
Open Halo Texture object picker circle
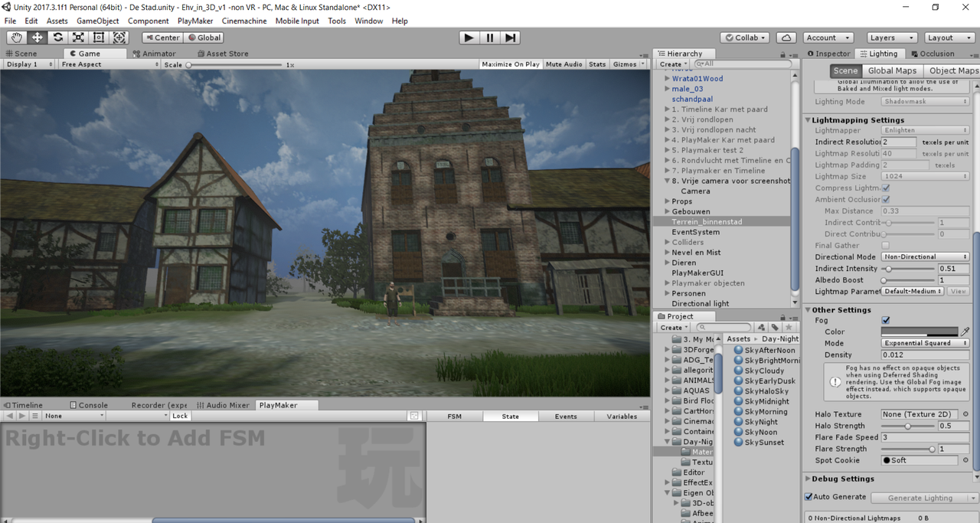point(965,414)
